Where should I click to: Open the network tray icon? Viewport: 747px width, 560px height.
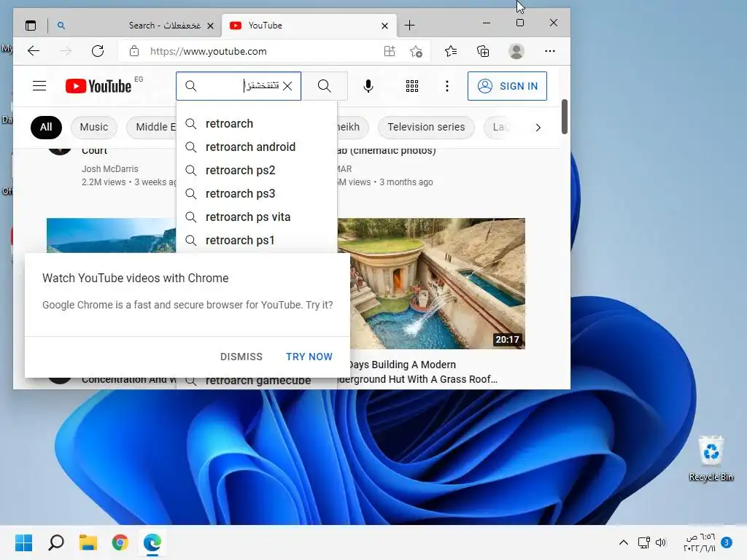click(x=643, y=542)
